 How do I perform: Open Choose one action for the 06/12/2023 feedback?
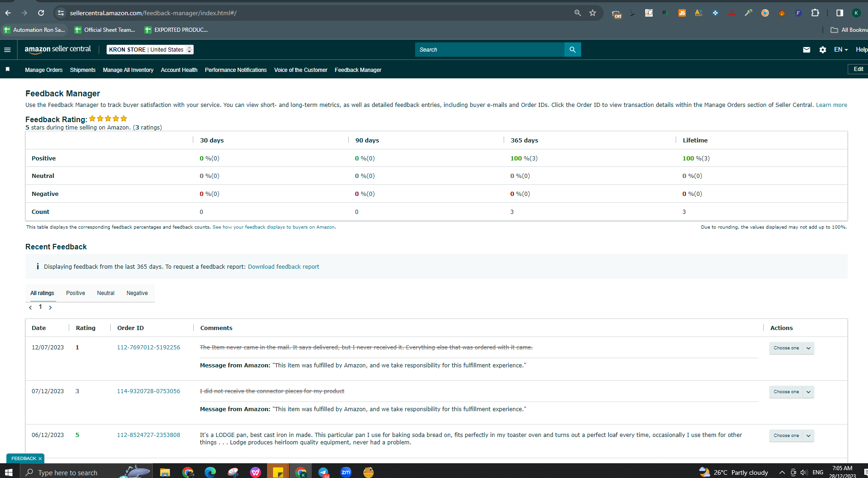pyautogui.click(x=791, y=436)
